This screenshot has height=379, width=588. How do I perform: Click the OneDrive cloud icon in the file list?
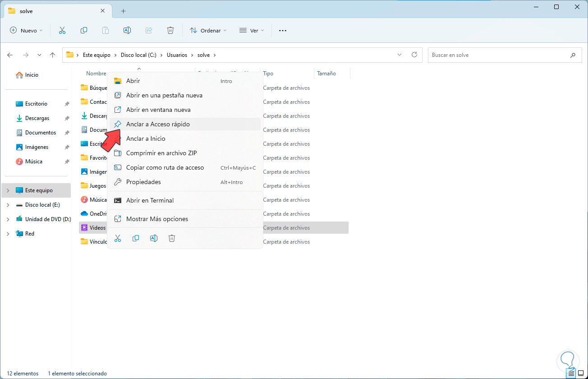(84, 214)
